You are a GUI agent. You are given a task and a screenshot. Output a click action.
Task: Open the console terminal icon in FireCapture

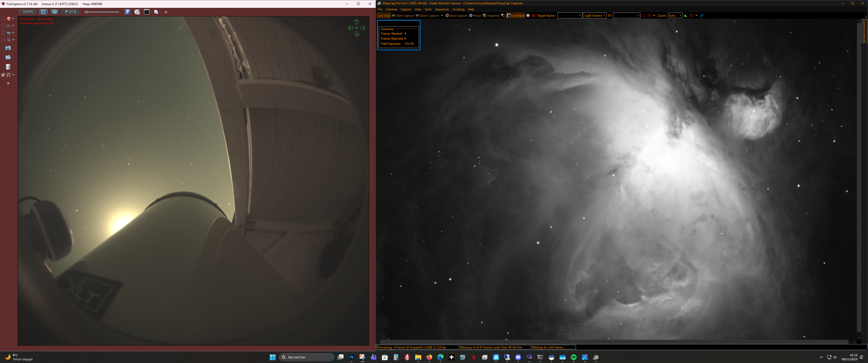click(147, 12)
